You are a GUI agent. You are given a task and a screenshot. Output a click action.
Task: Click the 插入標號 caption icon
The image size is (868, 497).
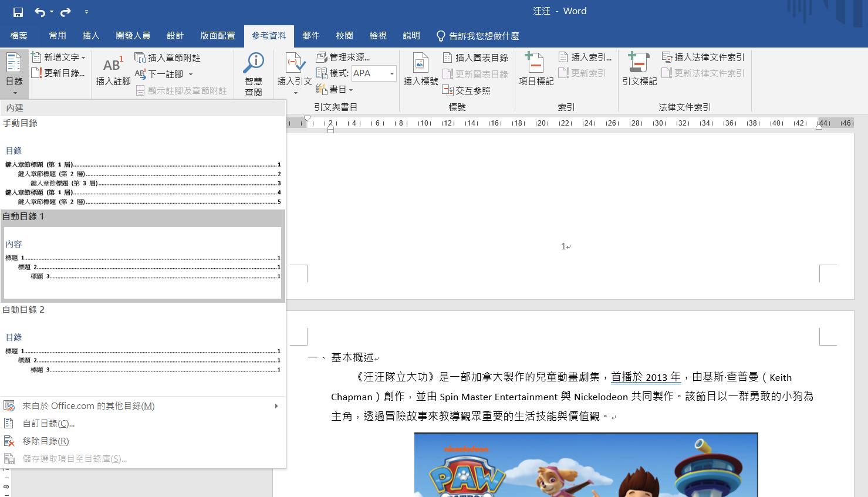click(421, 70)
